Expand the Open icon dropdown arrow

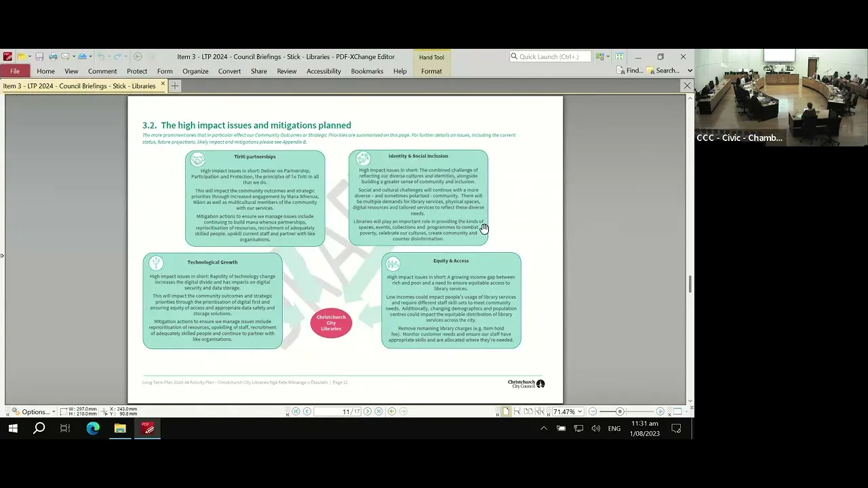coord(30,57)
